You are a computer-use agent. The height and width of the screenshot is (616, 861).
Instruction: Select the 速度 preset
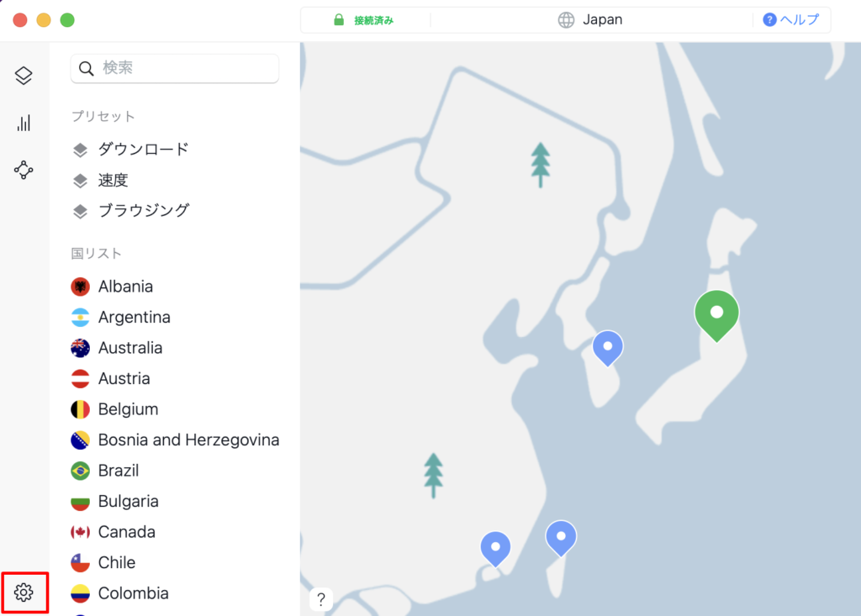pyautogui.click(x=101, y=180)
